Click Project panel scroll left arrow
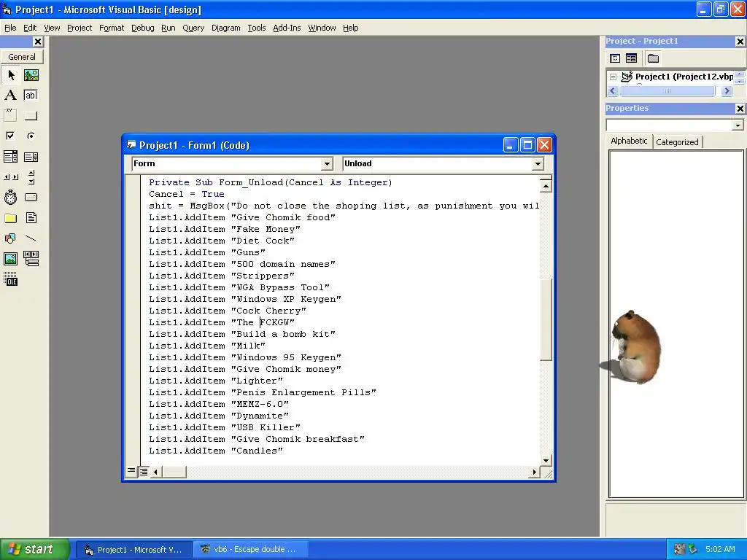The width and height of the screenshot is (747, 560). [613, 91]
